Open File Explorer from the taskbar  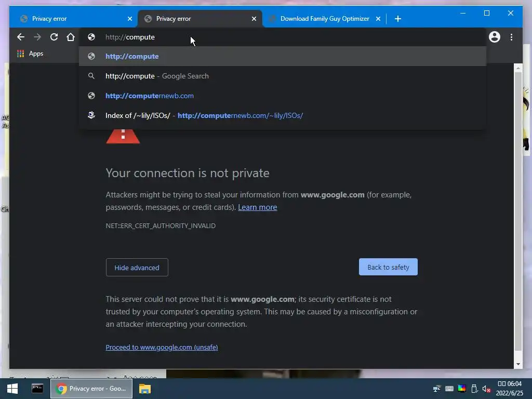pos(145,389)
